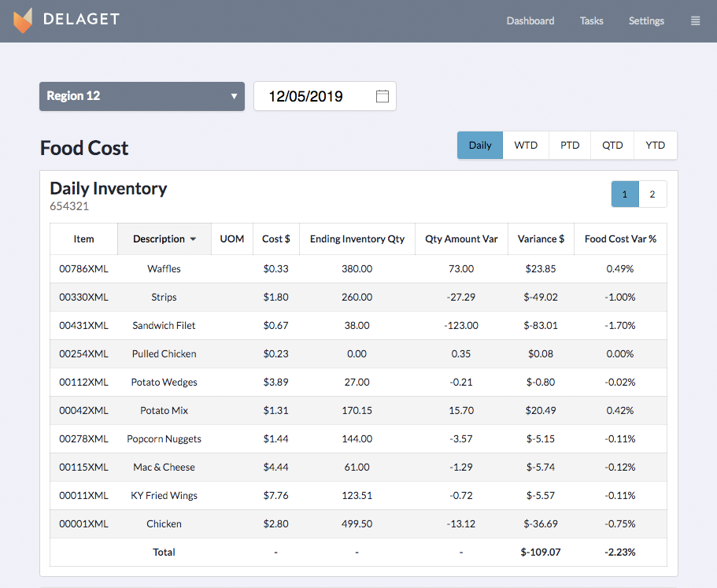Select page 1 pagination button
Viewport: 717px width, 588px height.
tap(625, 194)
